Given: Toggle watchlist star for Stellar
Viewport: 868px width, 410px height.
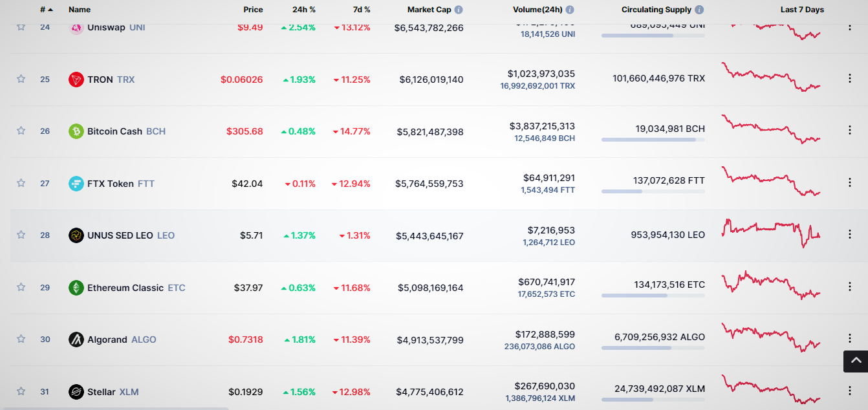Looking at the screenshot, I should (x=21, y=391).
